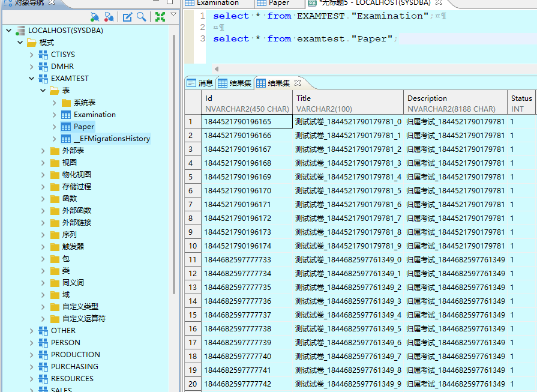Click the editor horizontal scroll left arrow
Screen dimensions: 537x392
point(217,69)
